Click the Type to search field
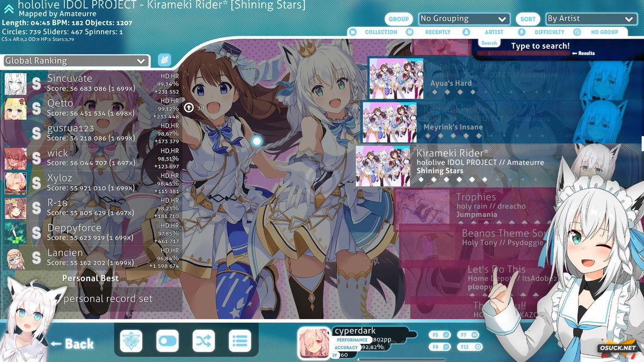The height and width of the screenshot is (362, 644). coord(540,46)
